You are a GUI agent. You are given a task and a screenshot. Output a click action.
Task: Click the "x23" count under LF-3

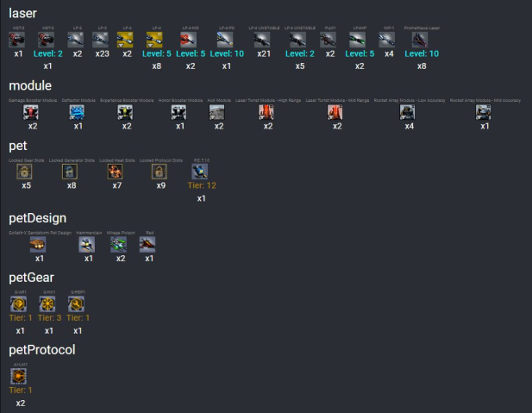(x=102, y=53)
